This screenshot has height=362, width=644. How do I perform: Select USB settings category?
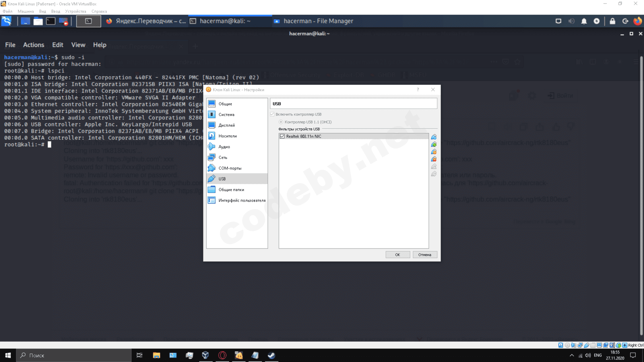(237, 179)
